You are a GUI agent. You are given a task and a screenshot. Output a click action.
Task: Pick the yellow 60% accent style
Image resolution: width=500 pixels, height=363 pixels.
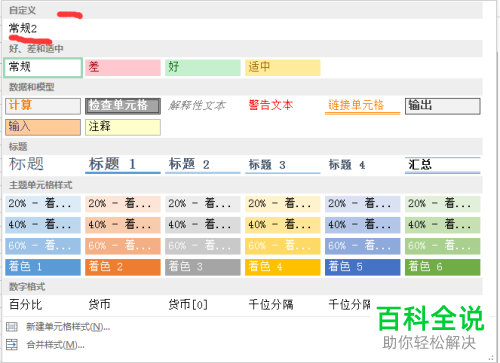(x=283, y=246)
